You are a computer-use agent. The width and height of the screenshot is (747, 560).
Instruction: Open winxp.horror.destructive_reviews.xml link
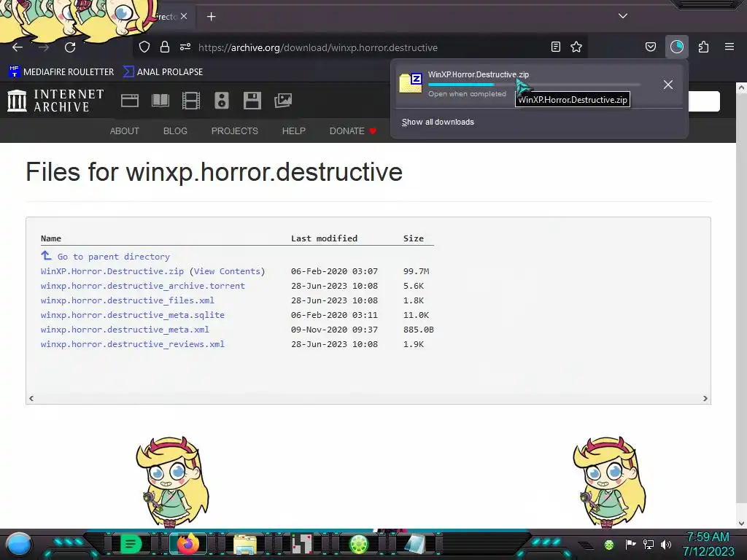click(133, 344)
